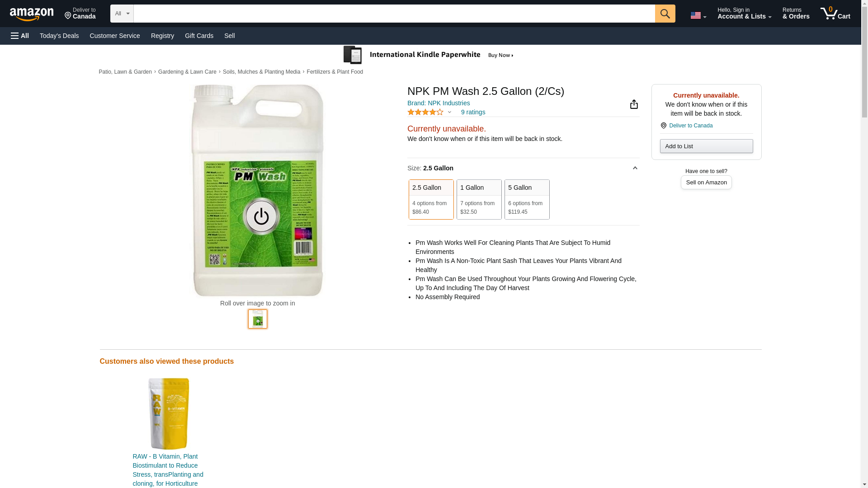Open the search category All dropdown
Screen dimensions: 868x488
122,14
